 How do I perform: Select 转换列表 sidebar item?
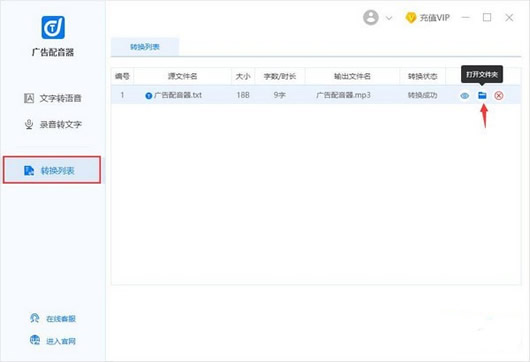[x=52, y=170]
